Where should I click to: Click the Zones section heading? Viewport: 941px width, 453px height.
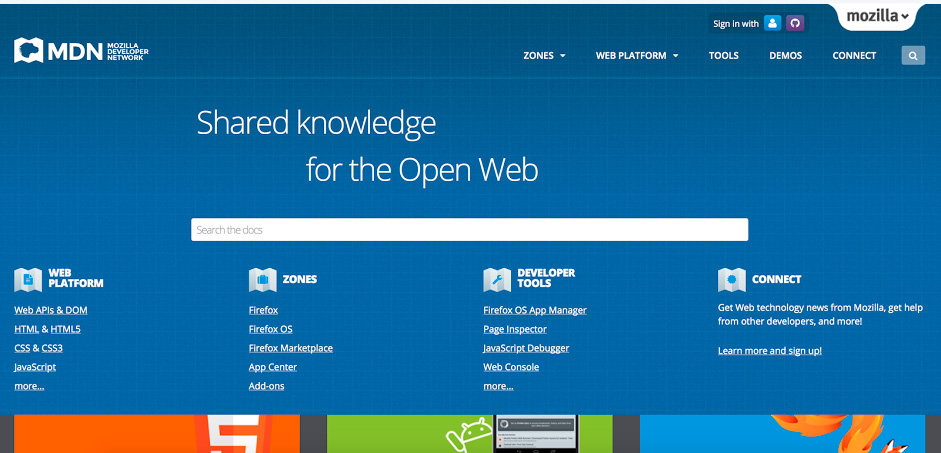coord(299,280)
